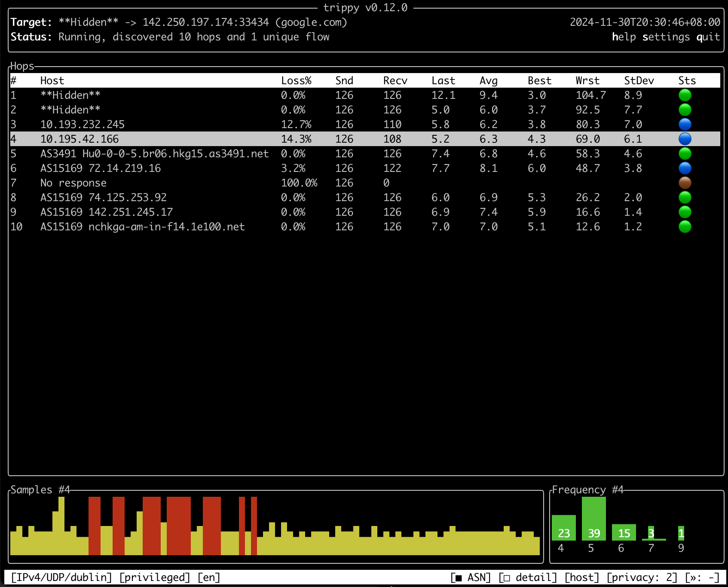The height and width of the screenshot is (587, 728).
Task: Click the Recv column header
Action: (395, 80)
